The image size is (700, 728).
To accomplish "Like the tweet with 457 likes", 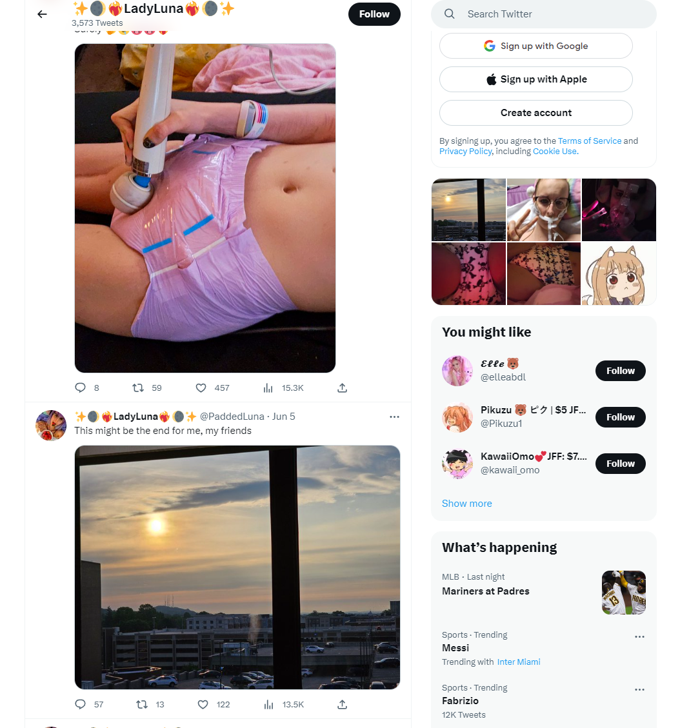I will (201, 388).
